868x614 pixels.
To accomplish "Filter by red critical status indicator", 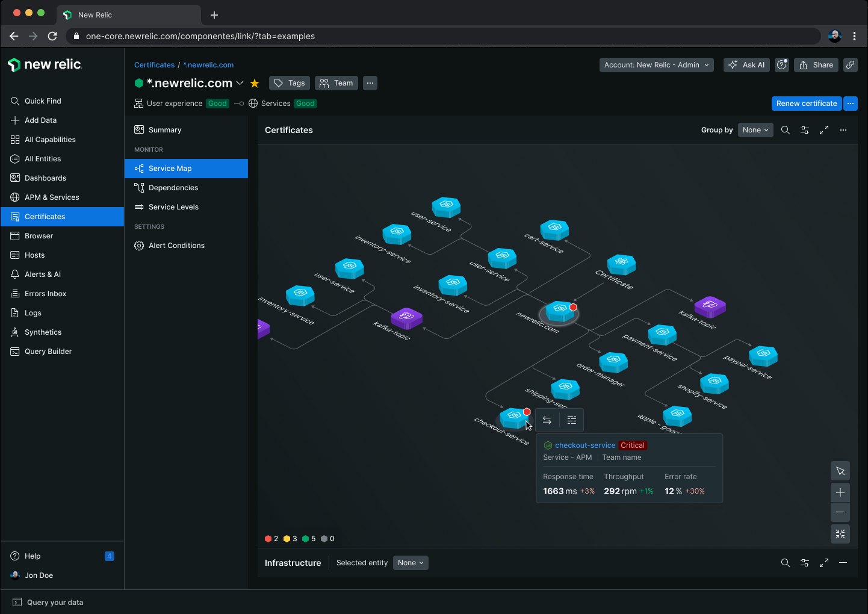I will click(x=271, y=539).
